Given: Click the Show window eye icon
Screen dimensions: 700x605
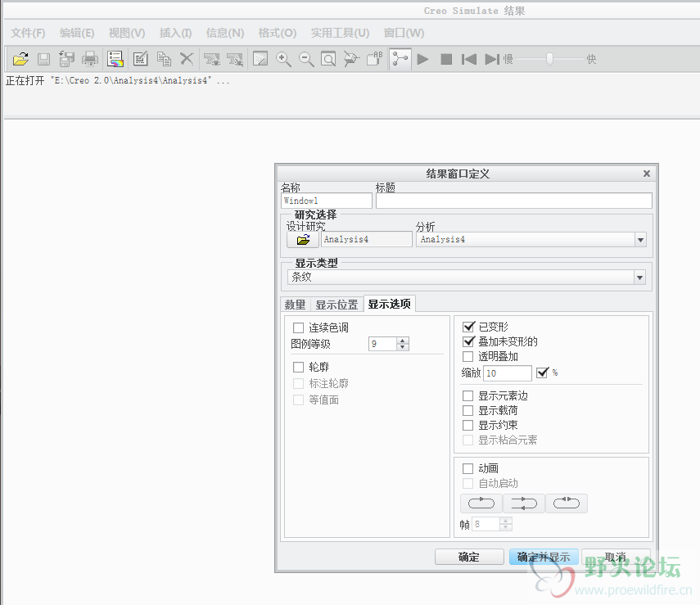Looking at the screenshot, I should pos(211,59).
